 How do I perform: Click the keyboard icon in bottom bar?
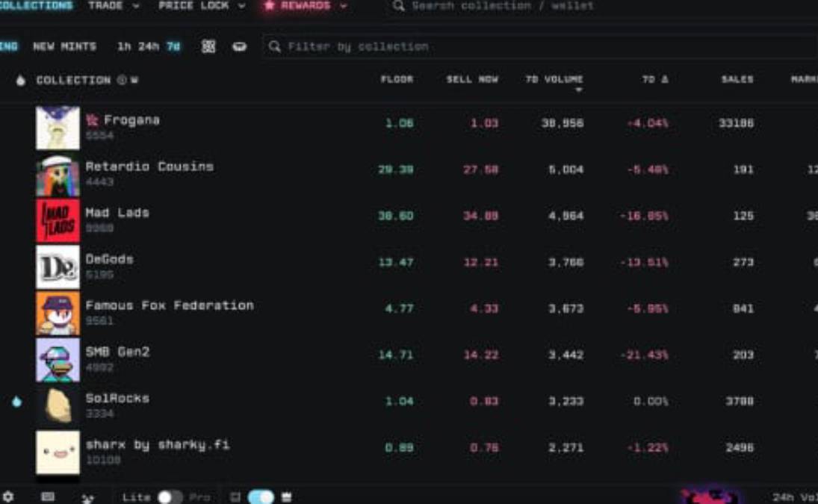(48, 497)
